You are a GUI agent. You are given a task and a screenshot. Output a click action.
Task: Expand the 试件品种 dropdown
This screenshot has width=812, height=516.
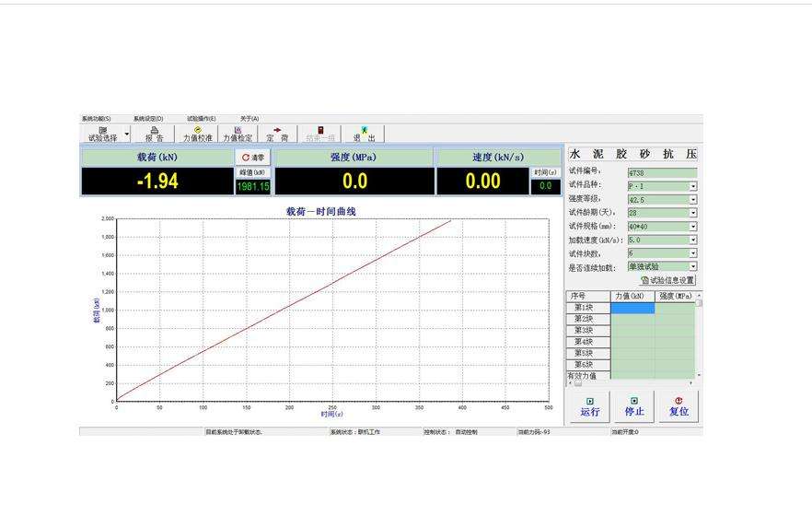point(693,186)
